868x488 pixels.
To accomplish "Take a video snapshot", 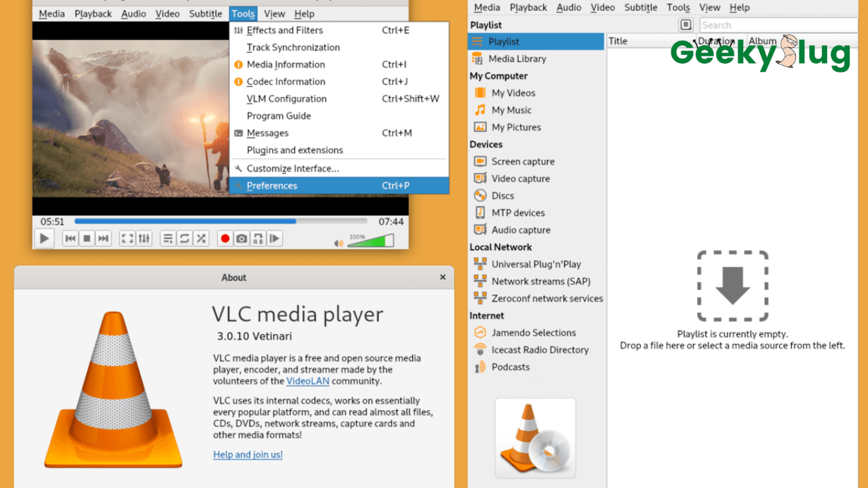I will [241, 238].
